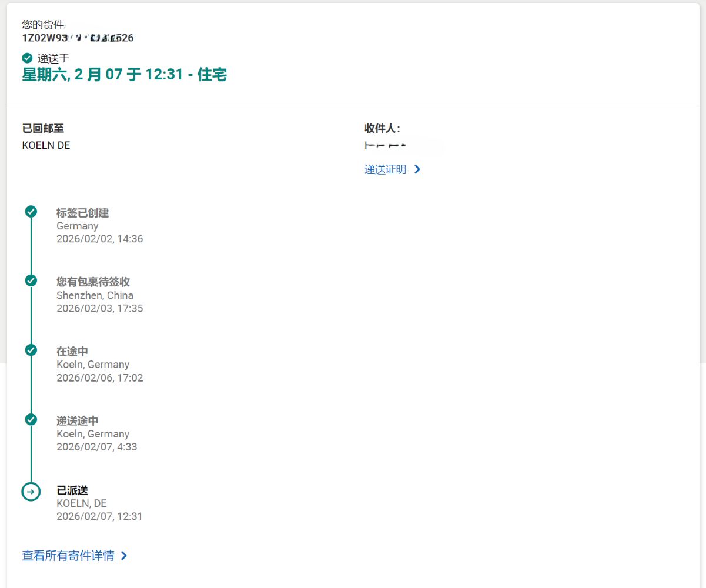706x588 pixels.
Task: Click the 递送途中 timeline checkmark icon
Action: click(31, 419)
